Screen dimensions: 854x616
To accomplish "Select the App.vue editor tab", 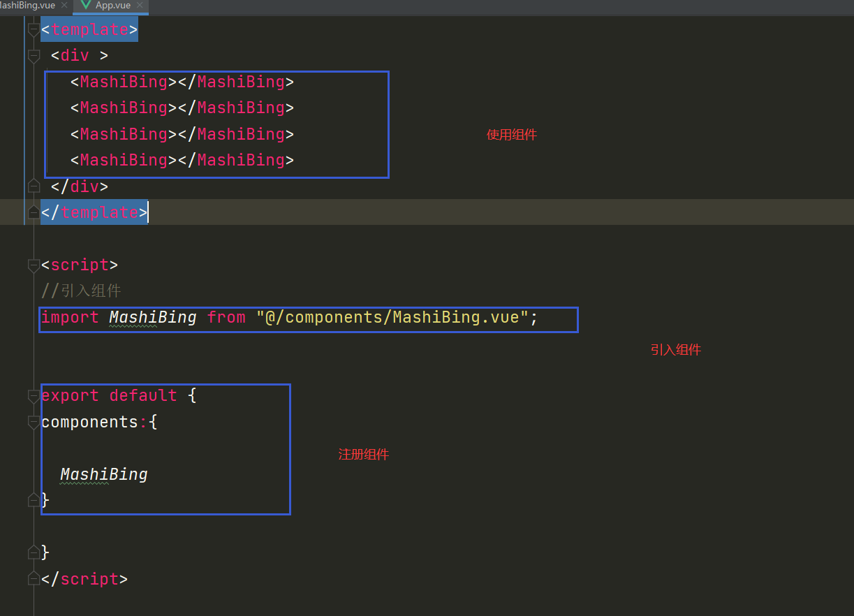I will 113,5.
